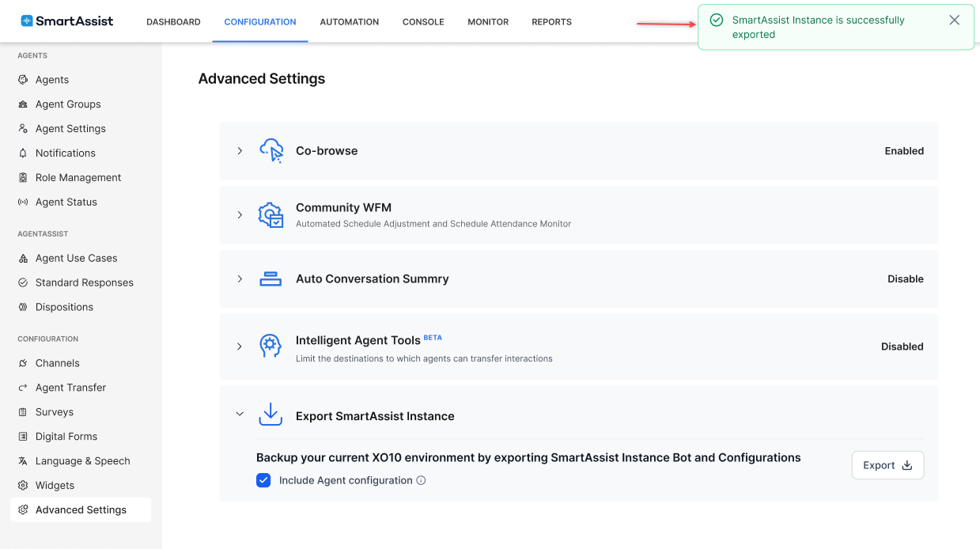Click the Agent Groups sidebar icon
This screenshot has width=980, height=549.
click(23, 104)
